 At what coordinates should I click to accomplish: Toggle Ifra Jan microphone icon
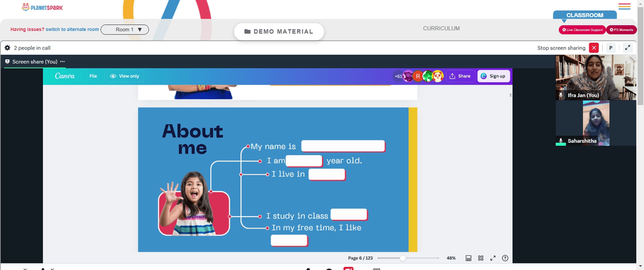click(x=561, y=95)
